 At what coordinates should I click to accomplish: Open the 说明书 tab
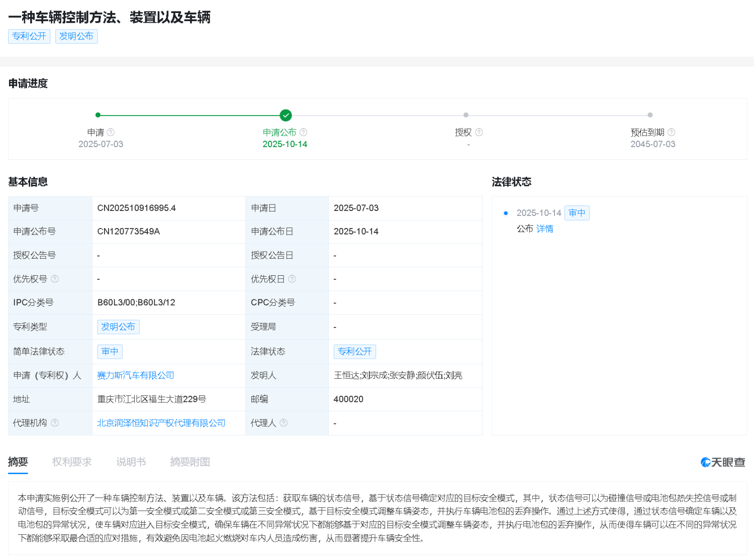tap(131, 462)
